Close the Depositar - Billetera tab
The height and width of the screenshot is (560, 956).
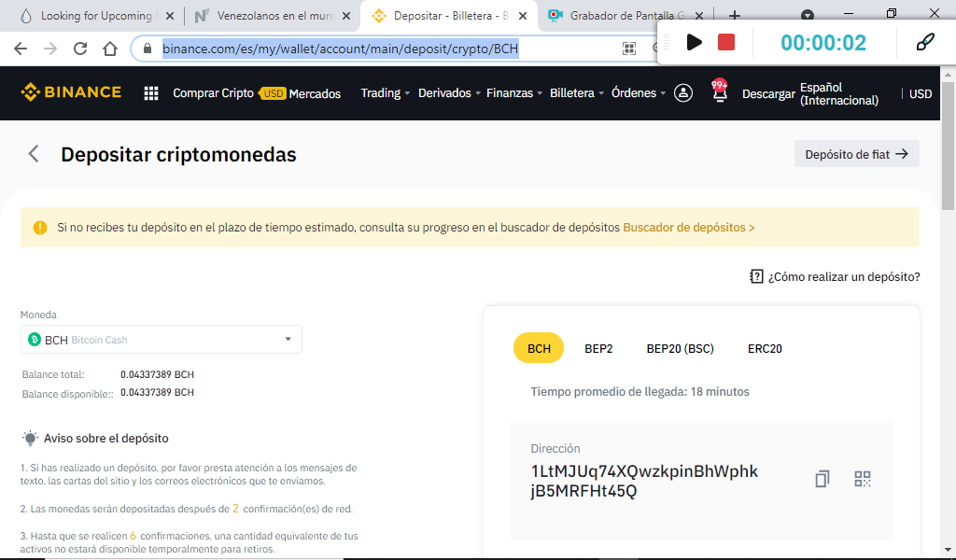(x=523, y=16)
